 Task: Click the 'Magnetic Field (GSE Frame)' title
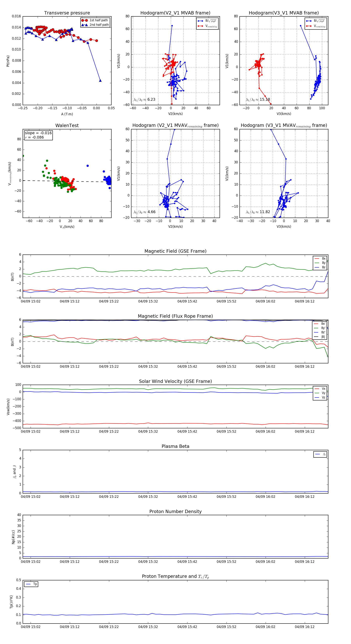coord(175,251)
